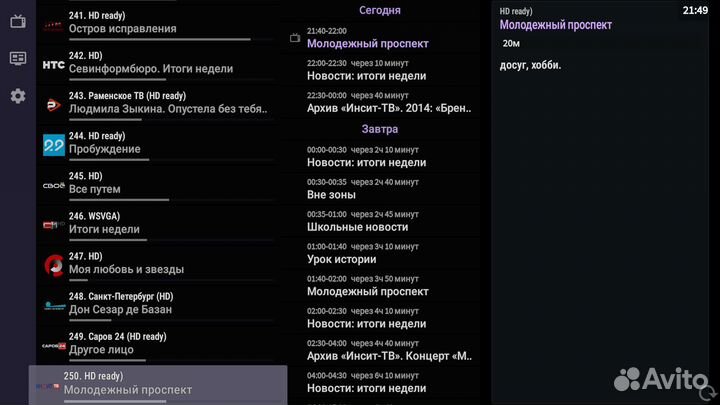Click the channel 247 red logo

(54, 265)
